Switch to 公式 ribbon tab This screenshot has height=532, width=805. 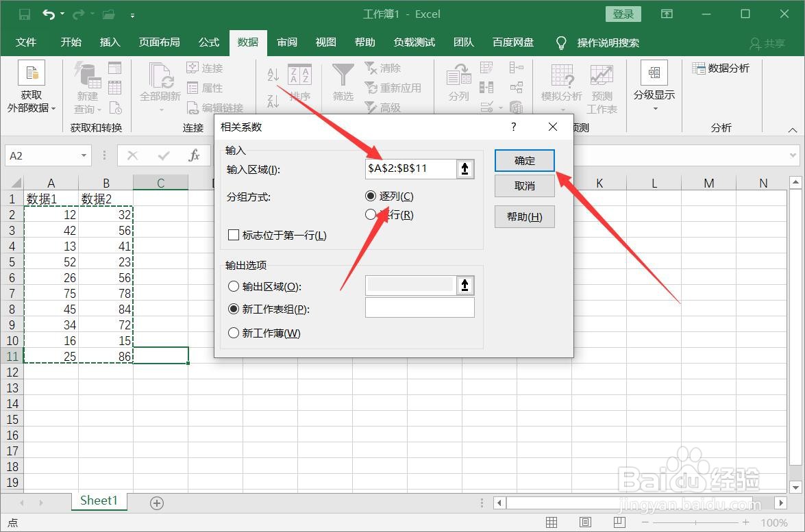coord(209,42)
